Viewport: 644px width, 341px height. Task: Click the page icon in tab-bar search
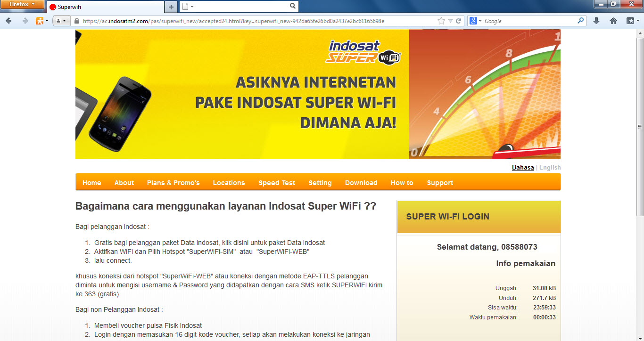tap(185, 7)
